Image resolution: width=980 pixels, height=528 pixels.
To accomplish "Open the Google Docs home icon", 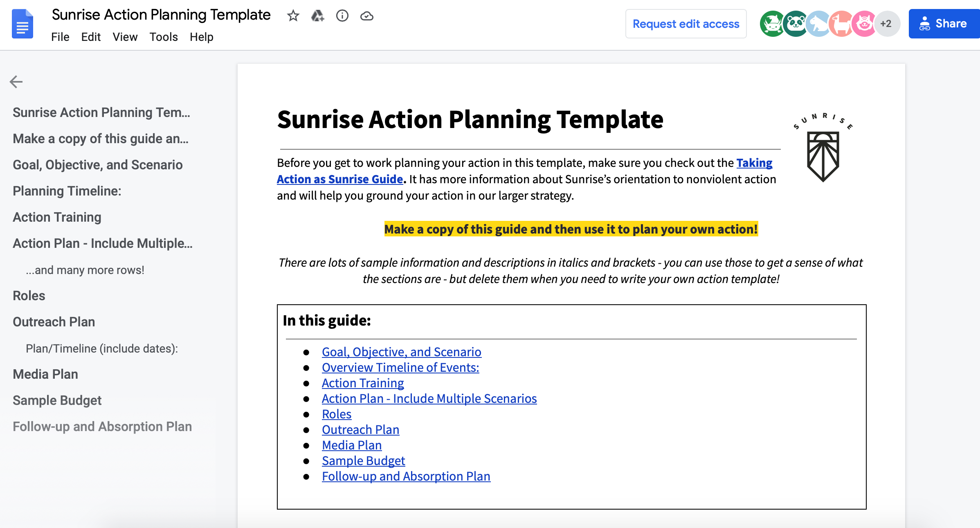I will click(x=22, y=24).
